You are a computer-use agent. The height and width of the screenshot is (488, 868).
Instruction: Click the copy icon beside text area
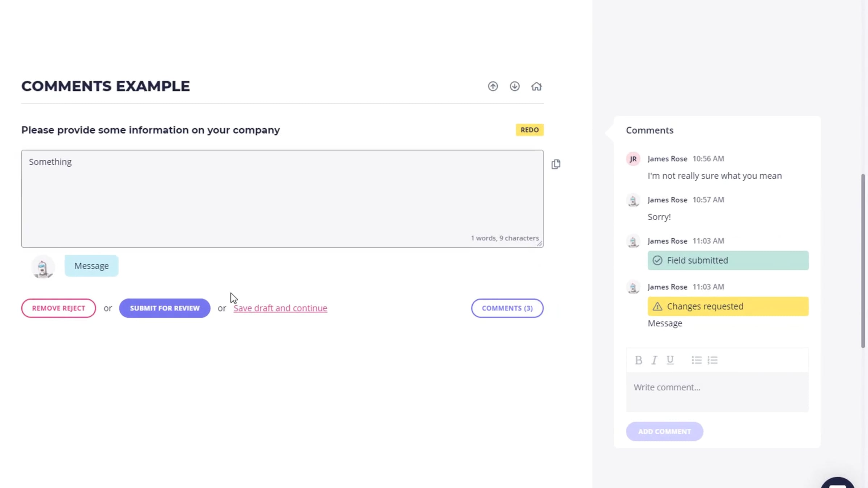(556, 164)
